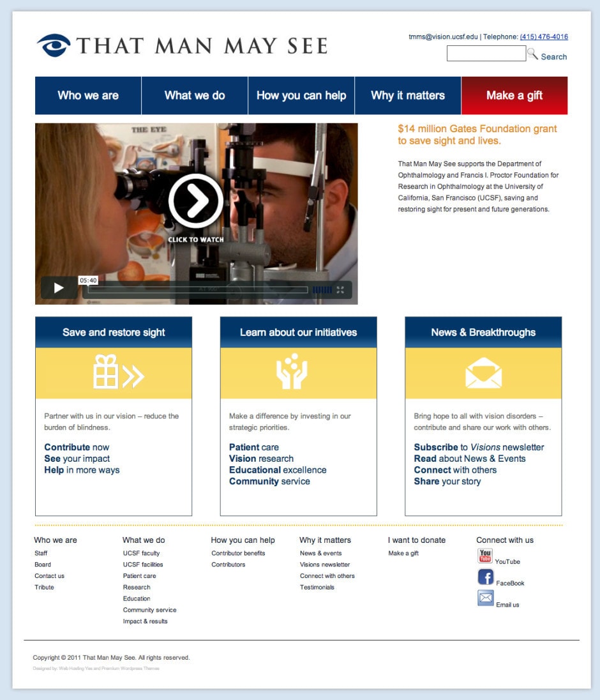Click inside the search text box
The width and height of the screenshot is (600, 700).
486,54
